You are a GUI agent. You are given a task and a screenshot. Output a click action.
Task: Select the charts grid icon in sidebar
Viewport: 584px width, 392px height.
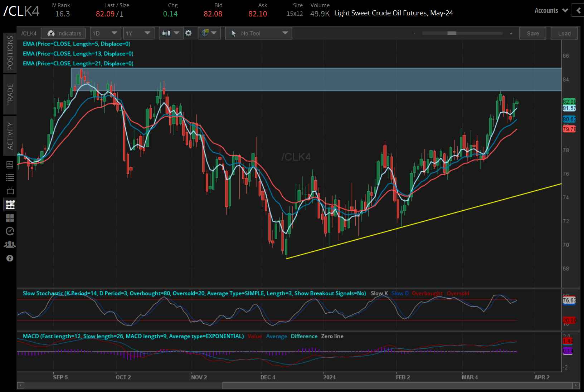tap(10, 205)
